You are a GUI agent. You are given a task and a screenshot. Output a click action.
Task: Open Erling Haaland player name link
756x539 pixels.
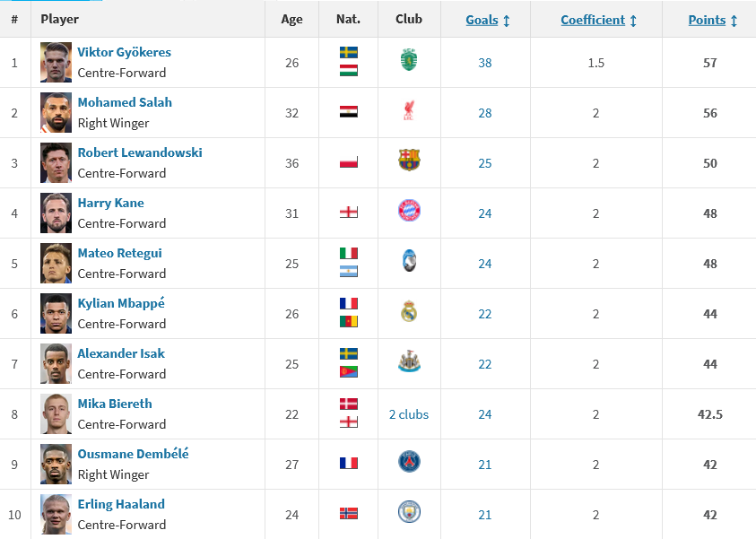[121, 504]
